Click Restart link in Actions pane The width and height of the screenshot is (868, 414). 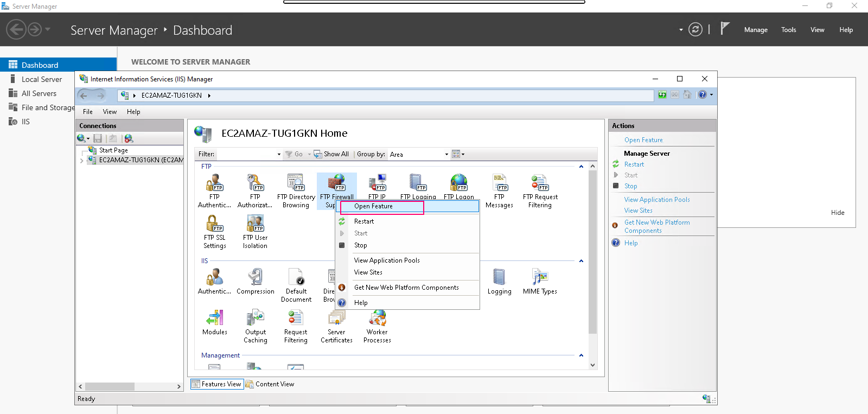[634, 164]
